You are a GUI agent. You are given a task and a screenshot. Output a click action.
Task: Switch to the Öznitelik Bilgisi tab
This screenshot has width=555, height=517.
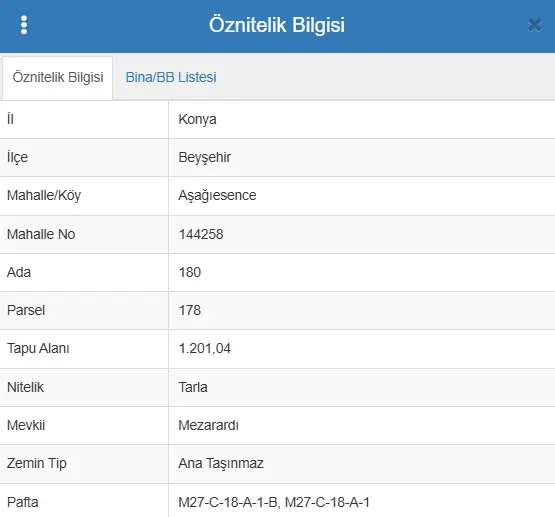[x=58, y=77]
